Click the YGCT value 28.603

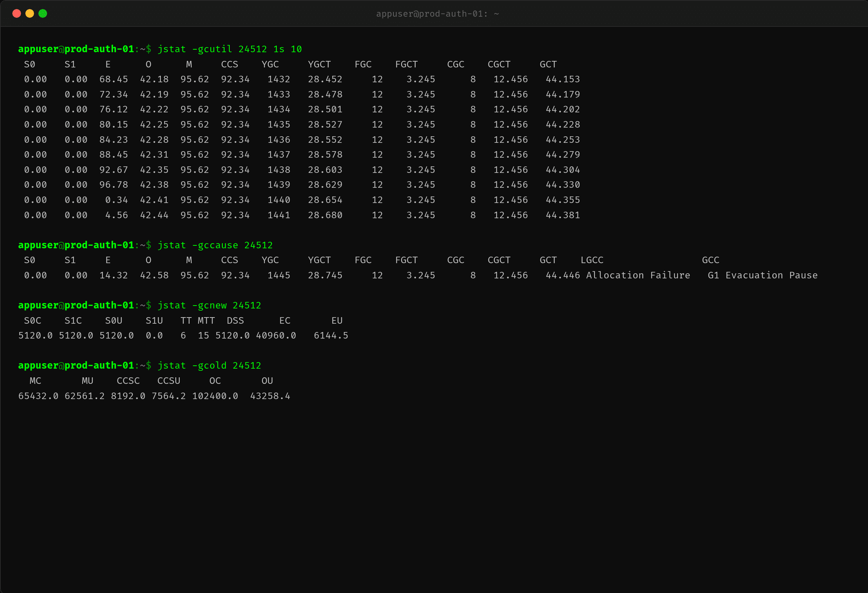pos(325,170)
